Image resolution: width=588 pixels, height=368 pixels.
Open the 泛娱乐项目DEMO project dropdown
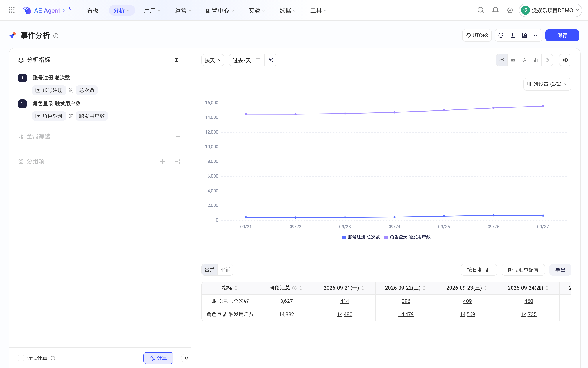550,10
